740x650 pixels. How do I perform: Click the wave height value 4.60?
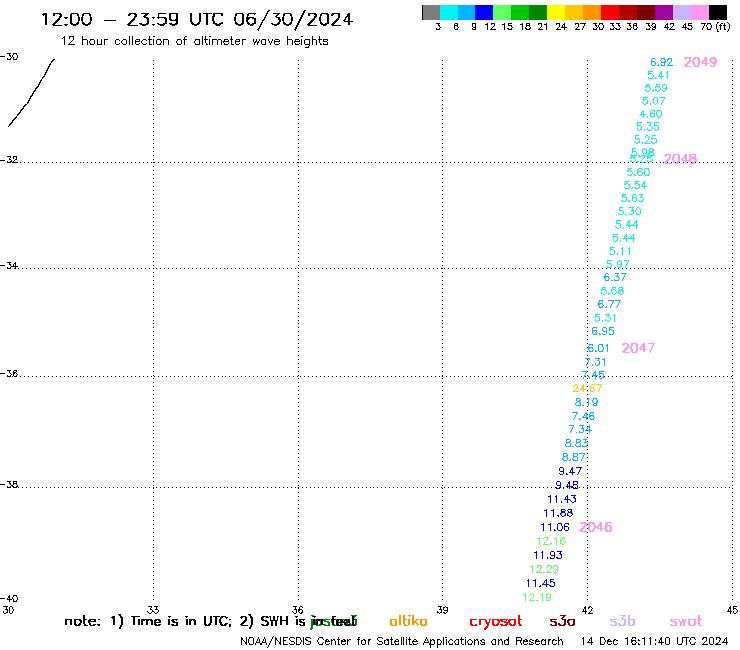click(651, 114)
